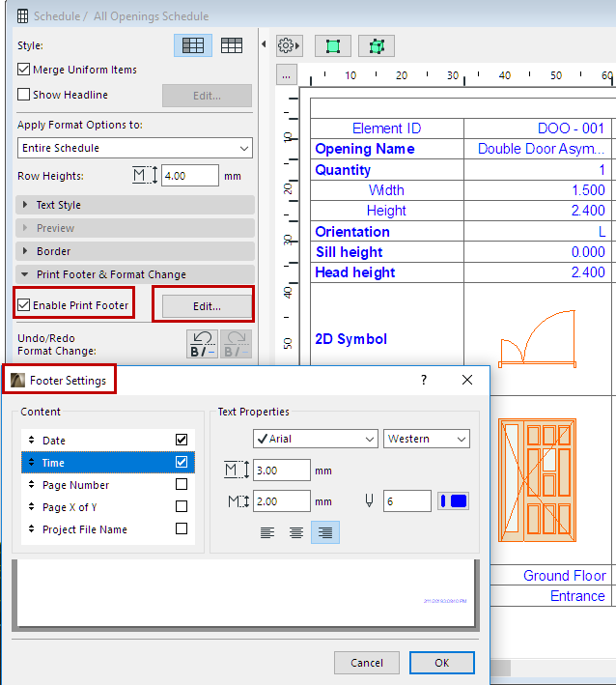Screen dimensions: 616x685
Task: Open the Arial font dropdown
Action: click(316, 439)
